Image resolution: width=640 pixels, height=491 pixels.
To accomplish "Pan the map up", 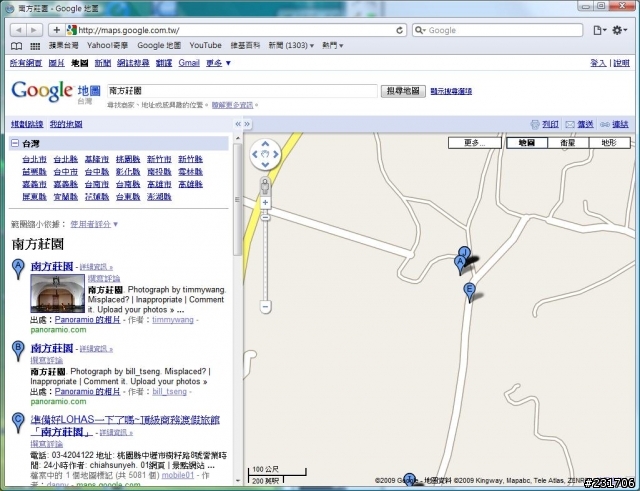I will (x=265, y=144).
